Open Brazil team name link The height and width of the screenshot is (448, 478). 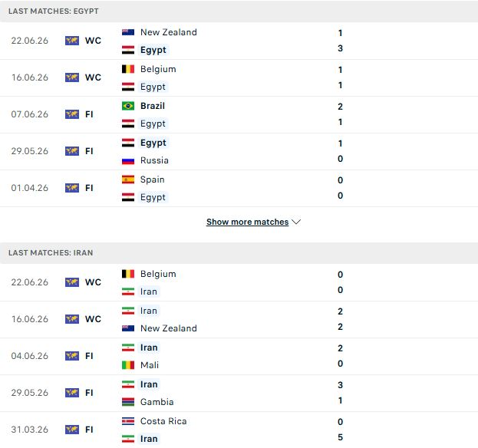[x=153, y=106]
